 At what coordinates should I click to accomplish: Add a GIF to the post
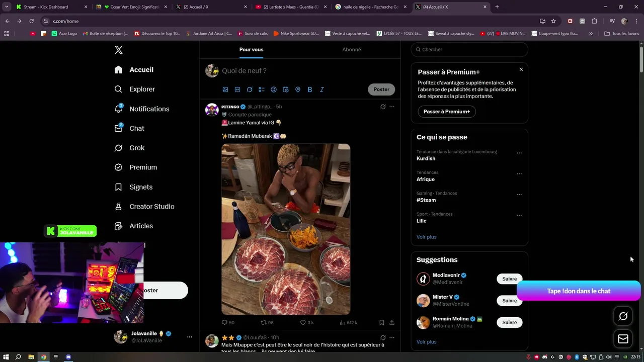(x=237, y=89)
